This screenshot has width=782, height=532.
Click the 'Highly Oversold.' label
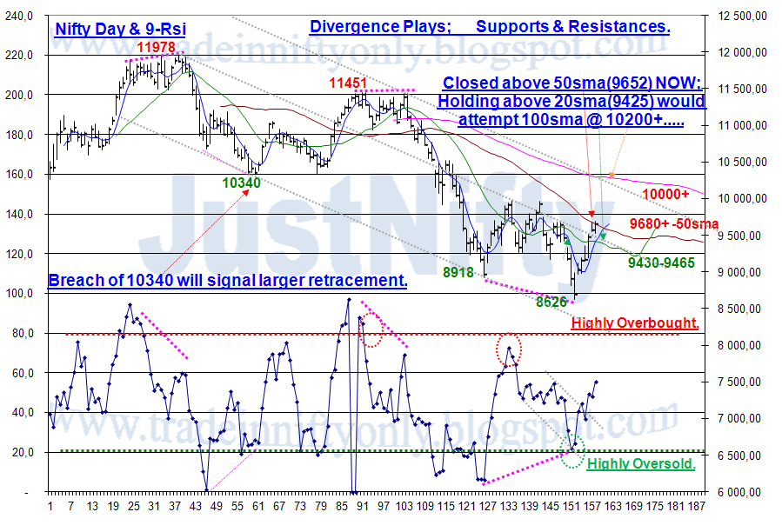pyautogui.click(x=641, y=463)
